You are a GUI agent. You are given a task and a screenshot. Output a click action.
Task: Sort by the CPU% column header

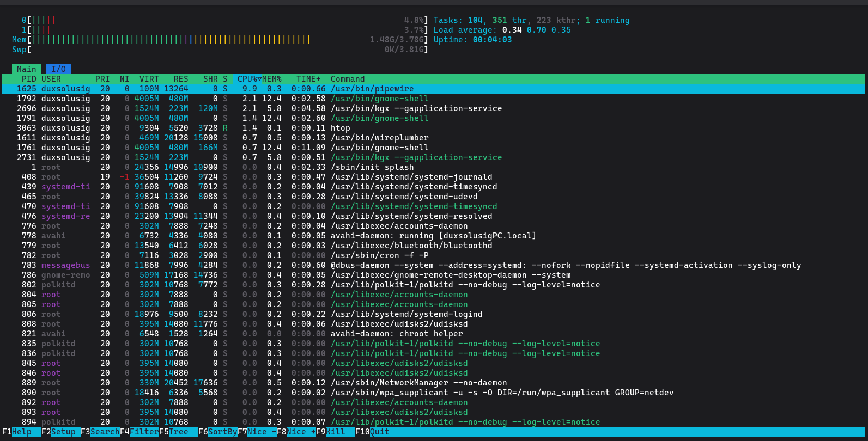[x=247, y=79]
